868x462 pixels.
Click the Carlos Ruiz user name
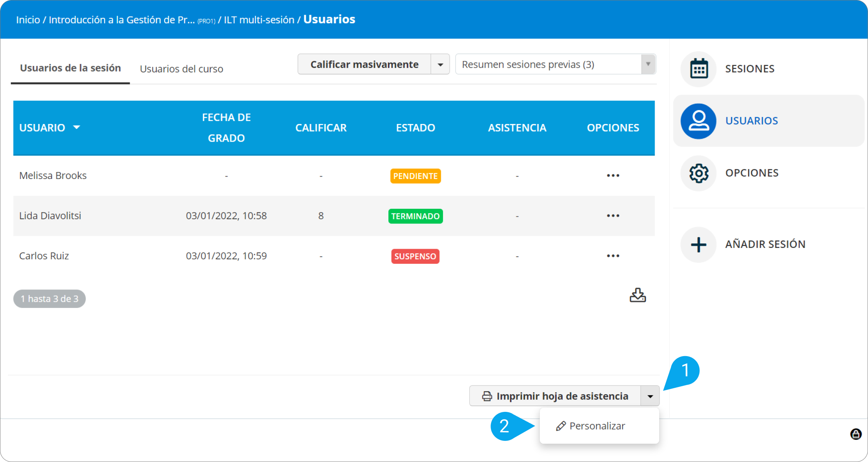click(x=44, y=256)
